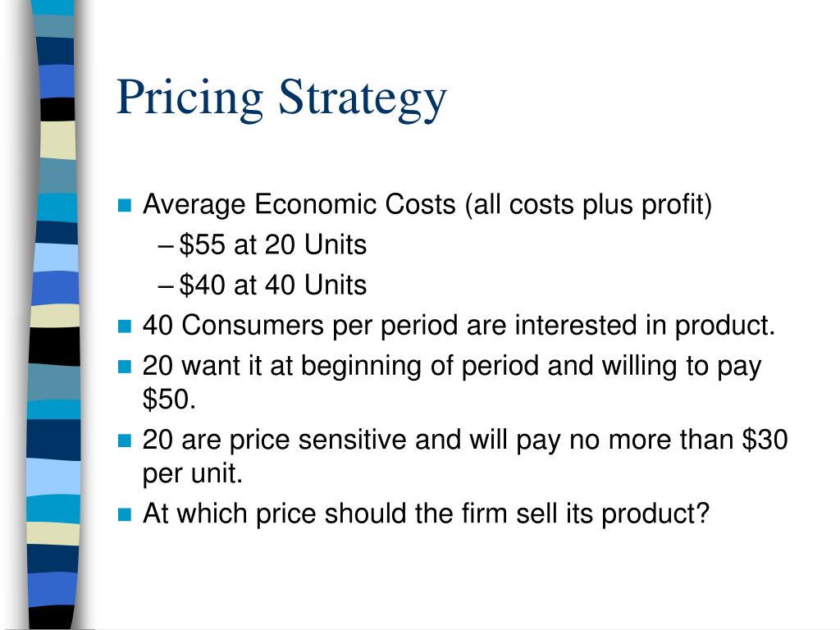Click the line 40 Consumers per period
840x630 pixels.
(x=459, y=326)
